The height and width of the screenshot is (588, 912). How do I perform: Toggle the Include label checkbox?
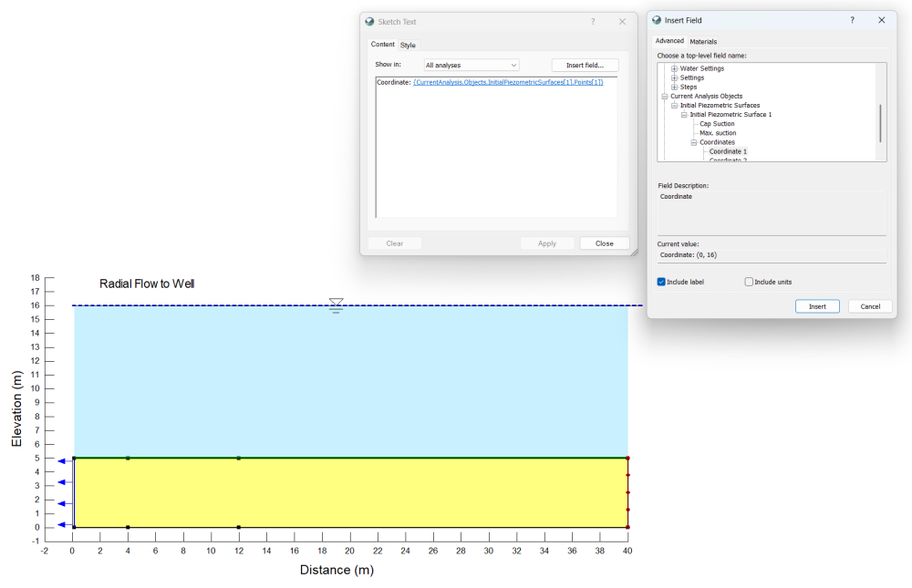coord(661,282)
